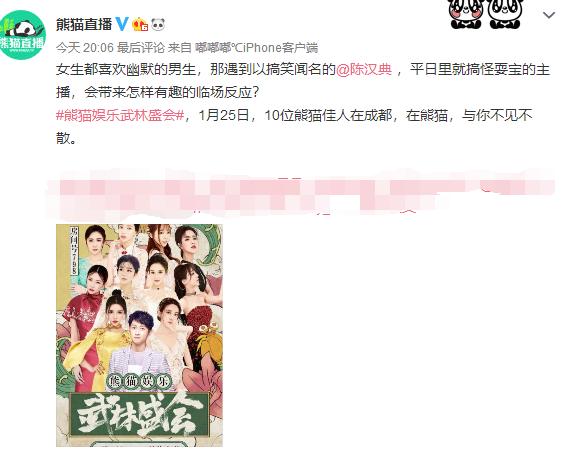562x454 pixels.
Task: Click the small panda face badge by username
Action: pos(158,24)
